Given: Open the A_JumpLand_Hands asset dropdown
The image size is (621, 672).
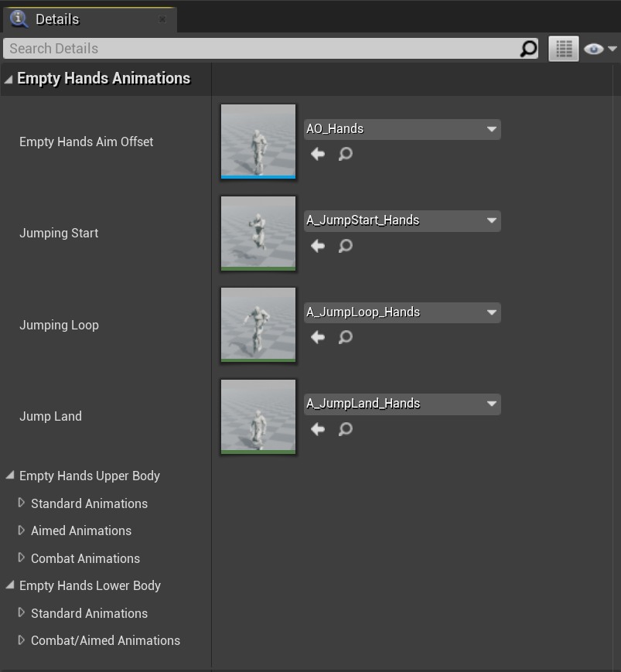Looking at the screenshot, I should [x=402, y=404].
